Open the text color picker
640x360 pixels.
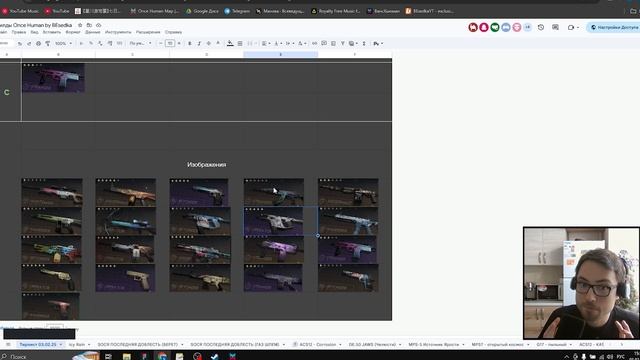[218, 43]
